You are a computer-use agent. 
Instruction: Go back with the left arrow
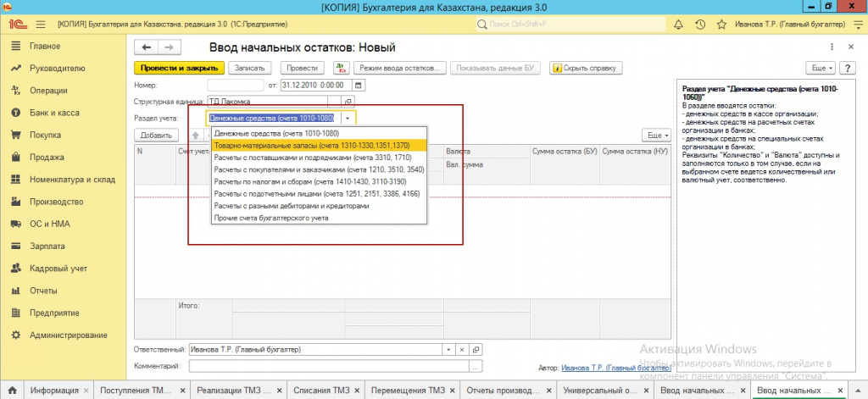146,48
